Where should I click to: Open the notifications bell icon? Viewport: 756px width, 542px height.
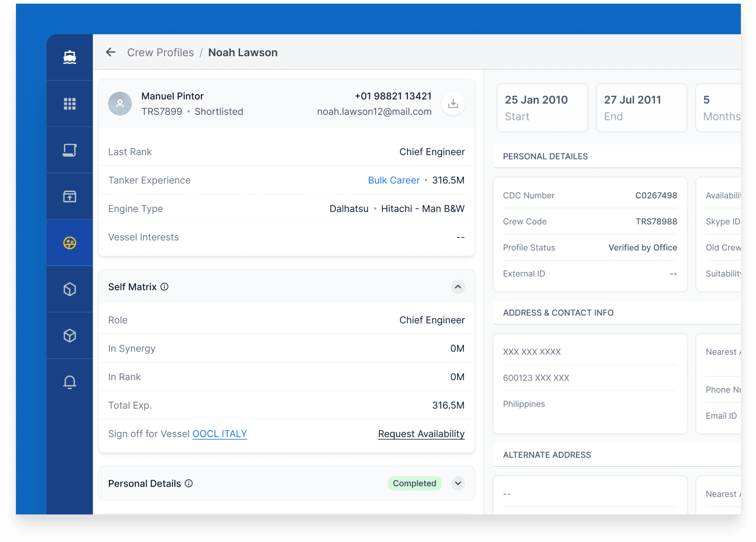point(70,382)
